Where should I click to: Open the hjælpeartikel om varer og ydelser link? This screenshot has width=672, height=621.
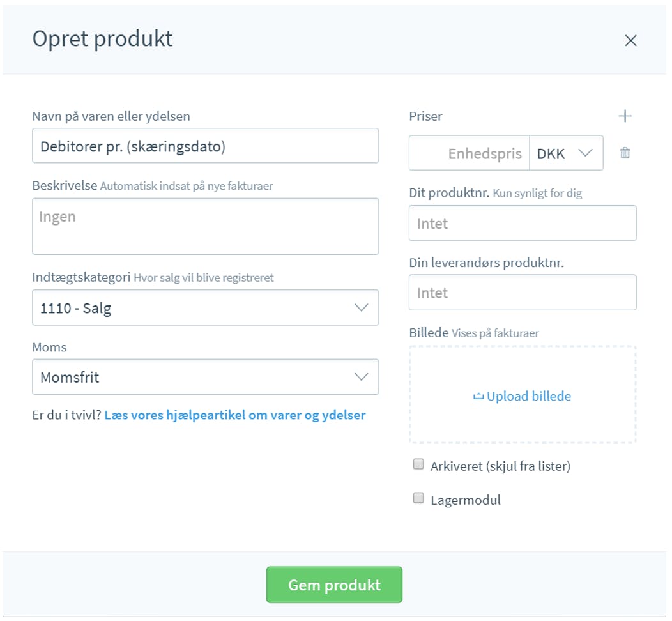pyautogui.click(x=235, y=415)
